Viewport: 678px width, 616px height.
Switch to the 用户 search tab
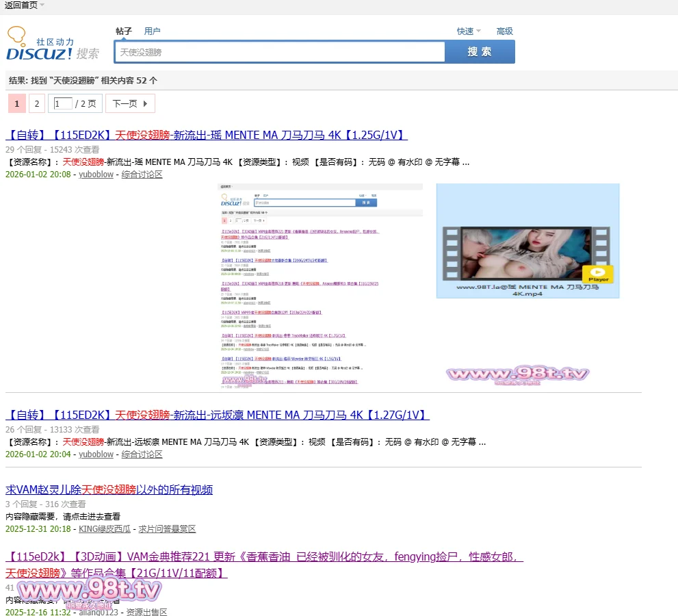point(152,31)
